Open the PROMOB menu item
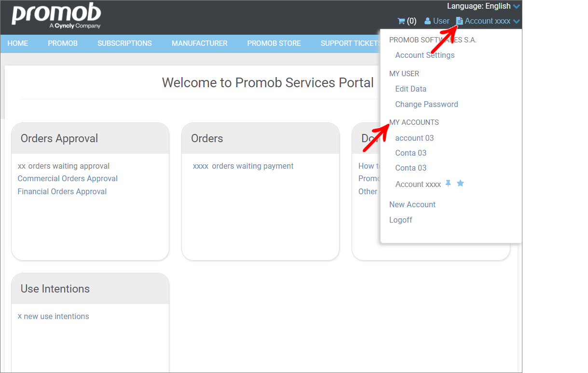 point(63,43)
